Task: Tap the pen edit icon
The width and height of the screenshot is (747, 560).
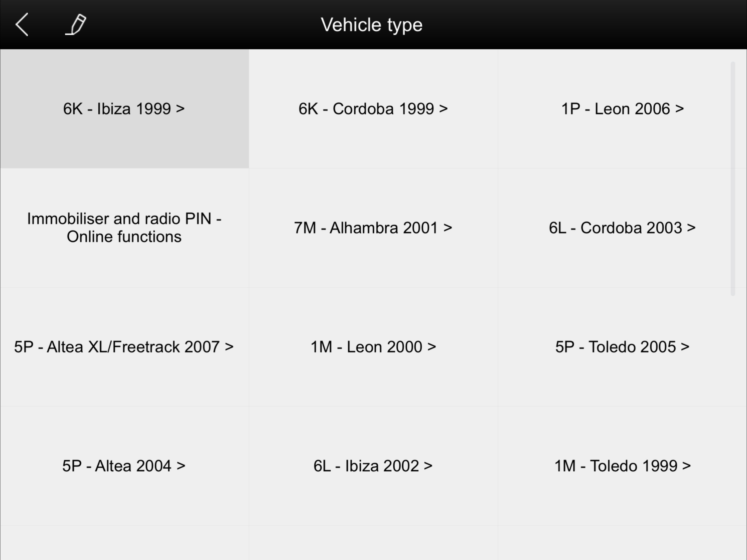Action: 76,25
